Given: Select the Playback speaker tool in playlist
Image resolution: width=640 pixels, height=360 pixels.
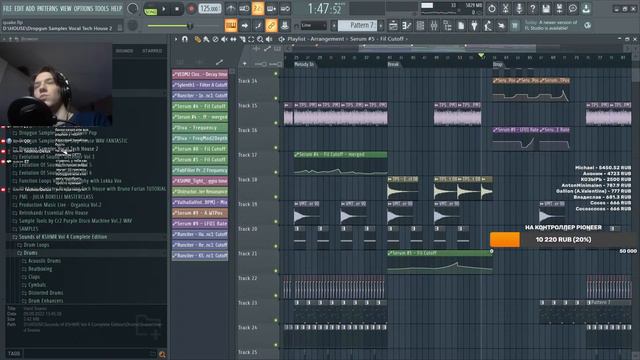Looking at the screenshot, I should click(269, 39).
